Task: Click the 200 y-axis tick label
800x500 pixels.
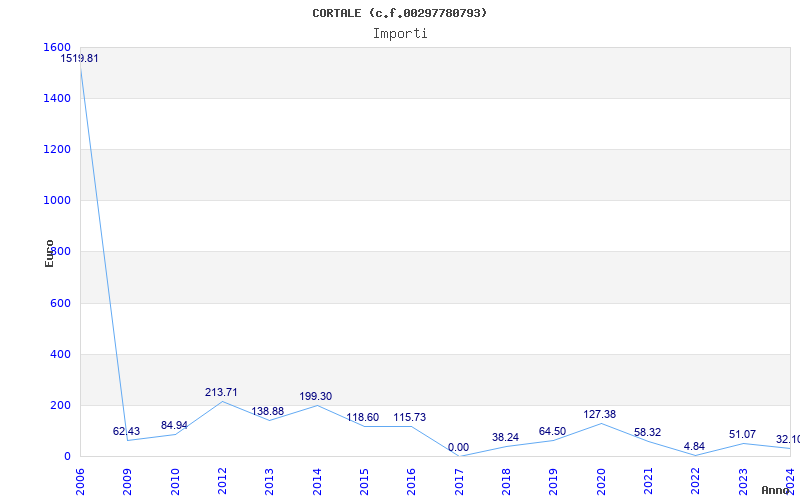Action: [x=61, y=405]
